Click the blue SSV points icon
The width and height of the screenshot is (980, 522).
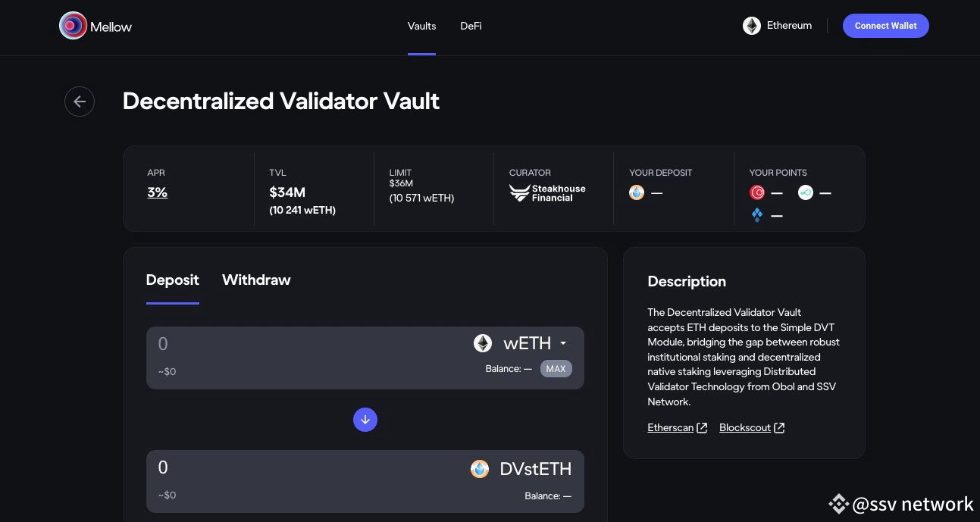pos(757,214)
